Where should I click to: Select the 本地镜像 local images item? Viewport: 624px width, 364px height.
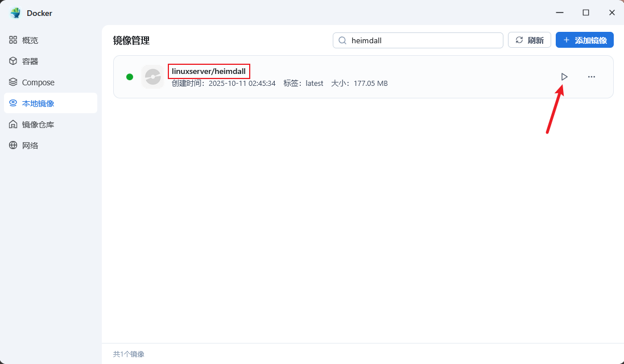tap(51, 103)
